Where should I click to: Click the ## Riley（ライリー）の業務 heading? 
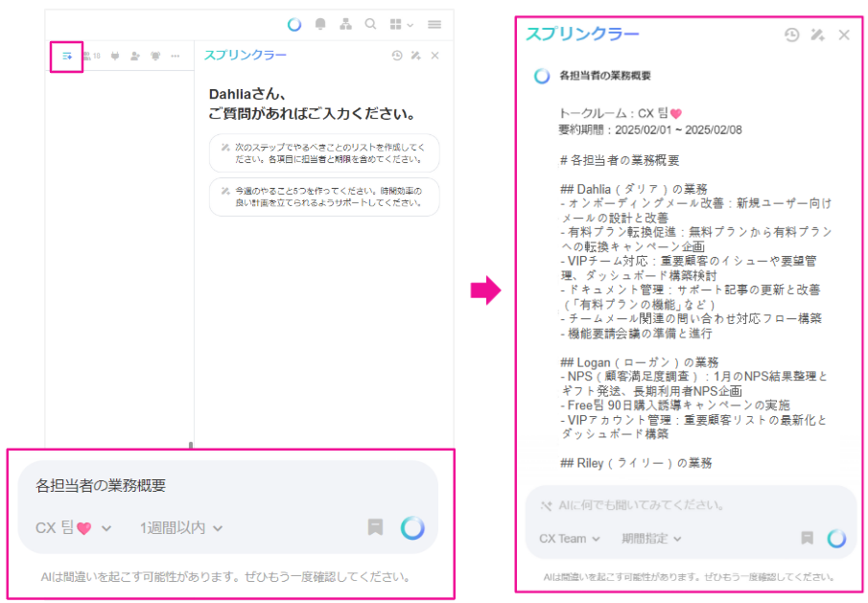point(636,463)
